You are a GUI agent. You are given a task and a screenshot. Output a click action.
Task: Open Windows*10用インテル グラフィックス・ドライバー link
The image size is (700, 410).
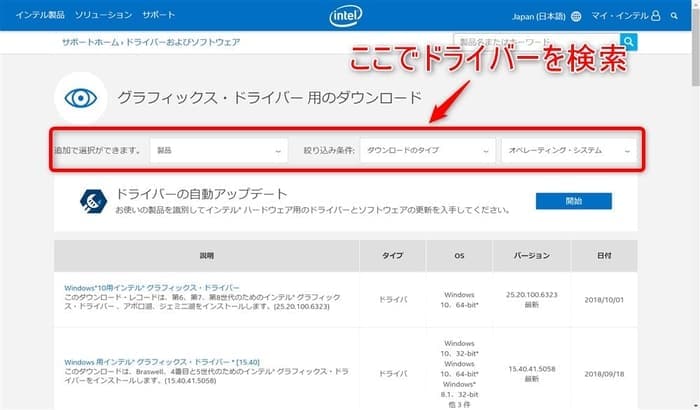click(x=152, y=288)
